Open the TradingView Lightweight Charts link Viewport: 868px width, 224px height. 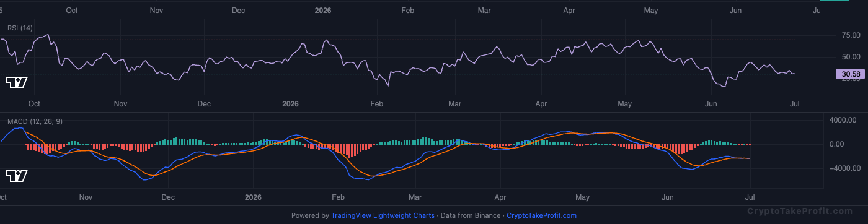(x=383, y=216)
